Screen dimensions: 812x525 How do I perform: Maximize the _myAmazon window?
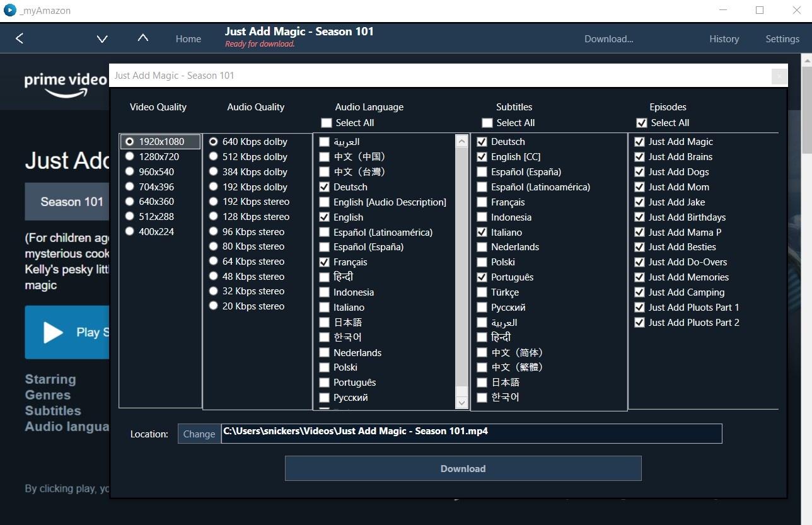coord(760,10)
